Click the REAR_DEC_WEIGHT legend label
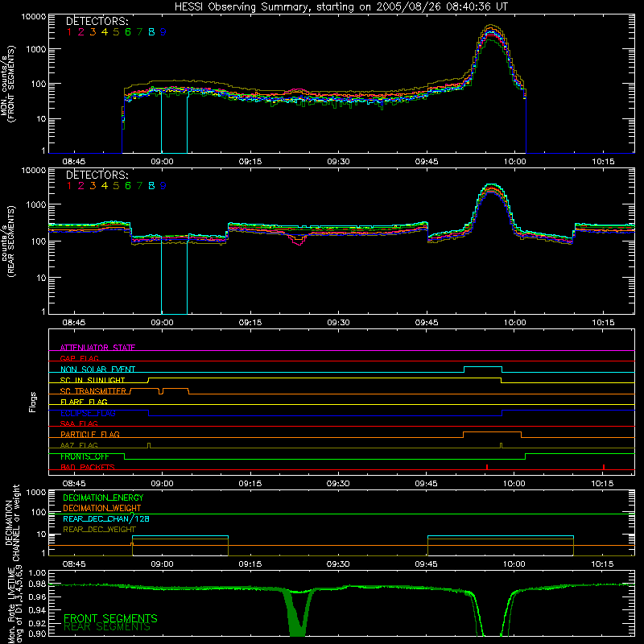 coord(99,530)
